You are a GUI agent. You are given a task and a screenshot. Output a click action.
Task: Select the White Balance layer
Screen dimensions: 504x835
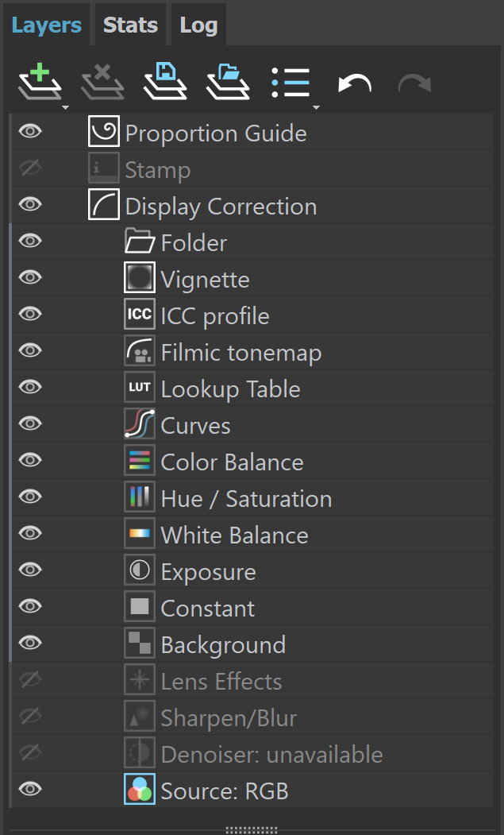[252, 534]
